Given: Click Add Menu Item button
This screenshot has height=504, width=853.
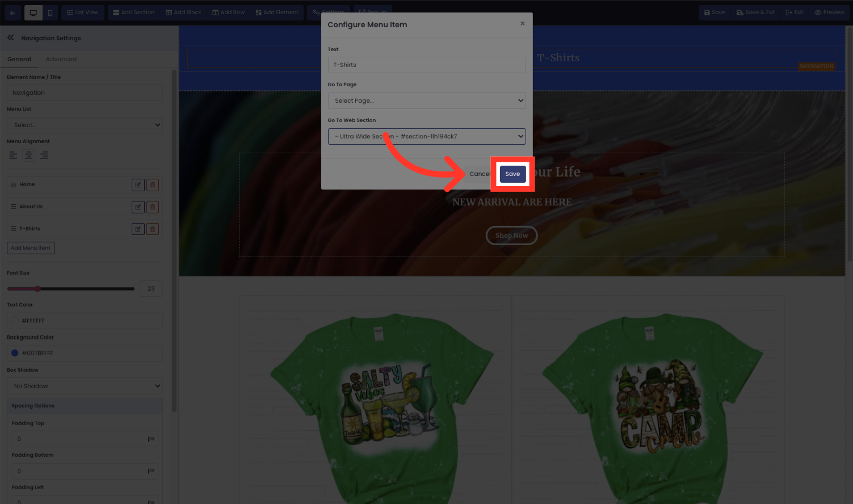Looking at the screenshot, I should [31, 248].
